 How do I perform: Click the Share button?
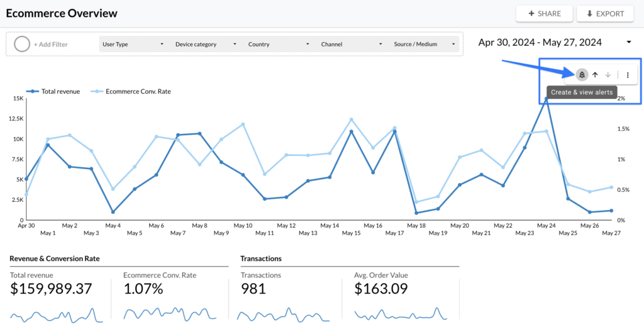point(544,14)
